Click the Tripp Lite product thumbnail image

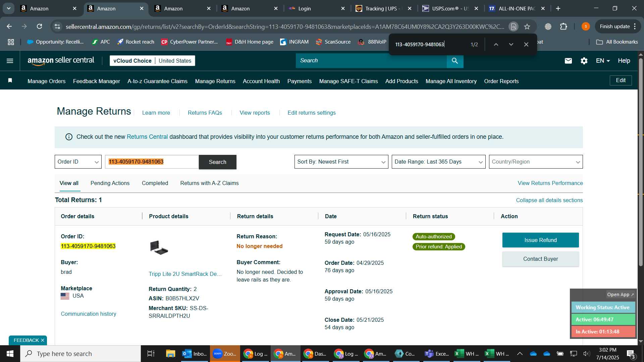click(x=159, y=248)
